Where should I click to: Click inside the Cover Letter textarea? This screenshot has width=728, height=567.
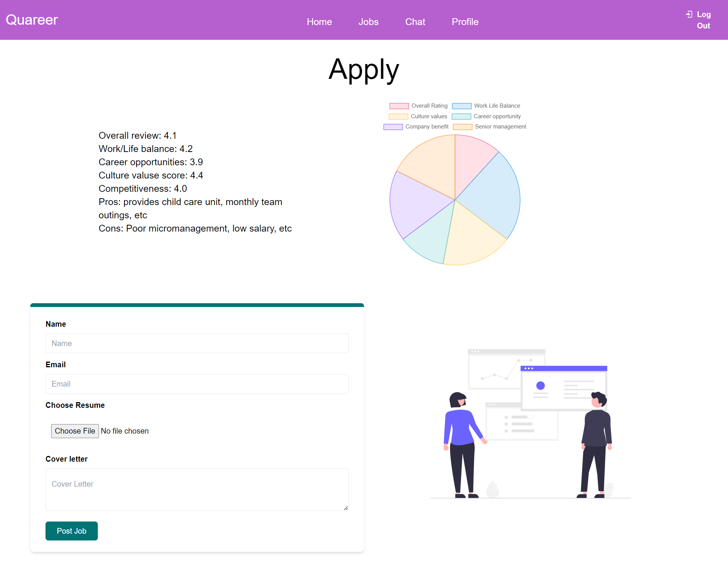tap(197, 489)
